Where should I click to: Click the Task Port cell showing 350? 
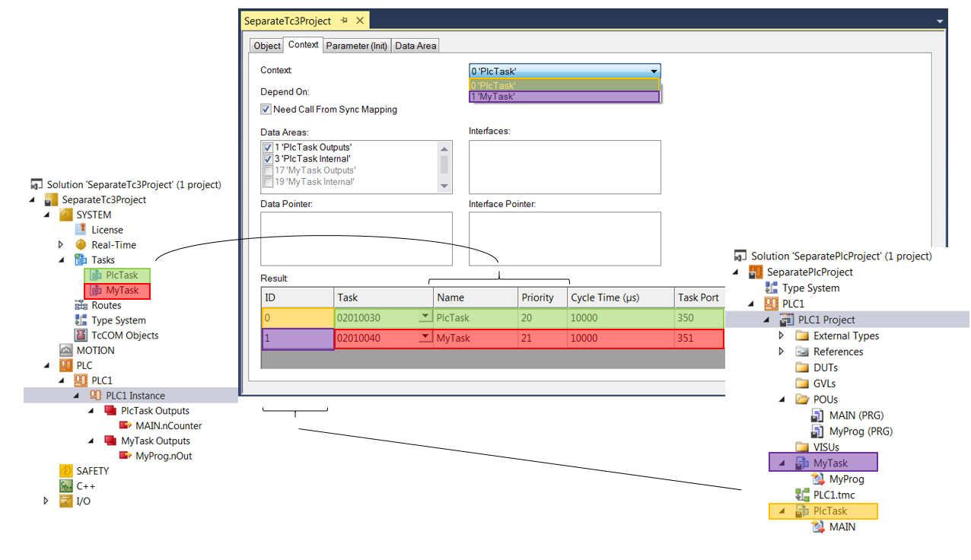698,317
